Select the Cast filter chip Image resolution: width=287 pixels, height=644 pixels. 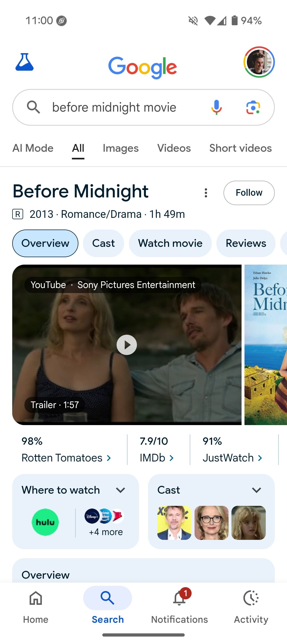(x=103, y=243)
